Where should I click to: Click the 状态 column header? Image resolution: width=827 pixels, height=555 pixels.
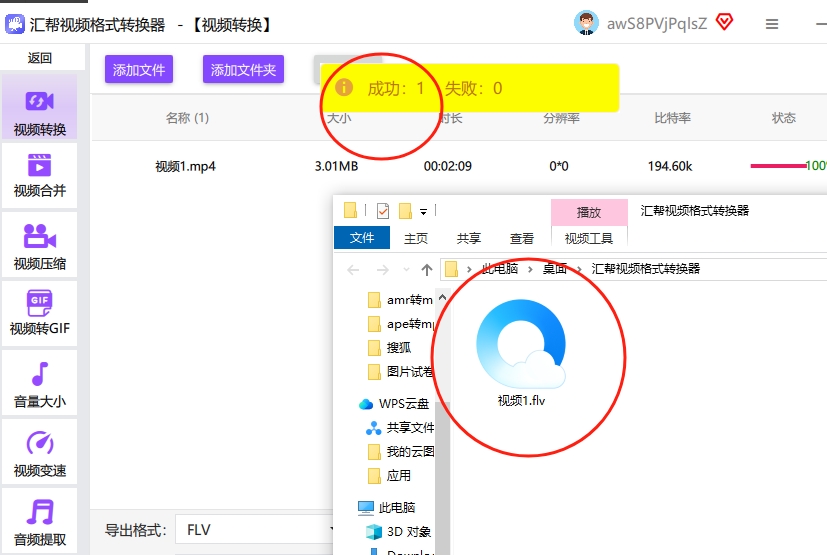point(783,118)
